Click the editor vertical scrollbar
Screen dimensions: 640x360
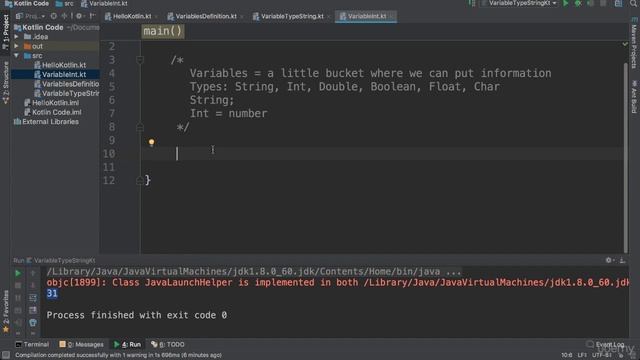[x=626, y=158]
